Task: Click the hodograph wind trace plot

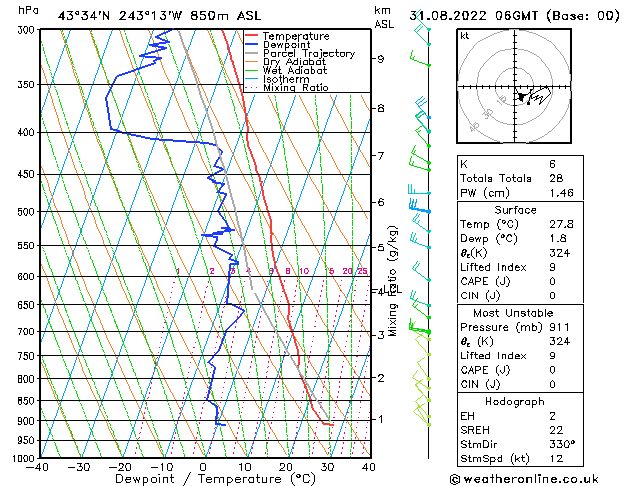Action: click(x=534, y=96)
